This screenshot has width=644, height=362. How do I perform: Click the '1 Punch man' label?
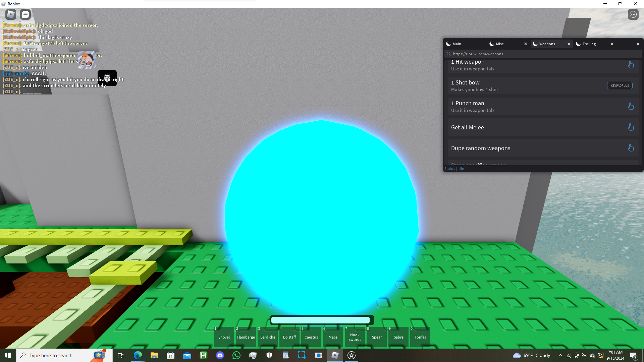[468, 103]
